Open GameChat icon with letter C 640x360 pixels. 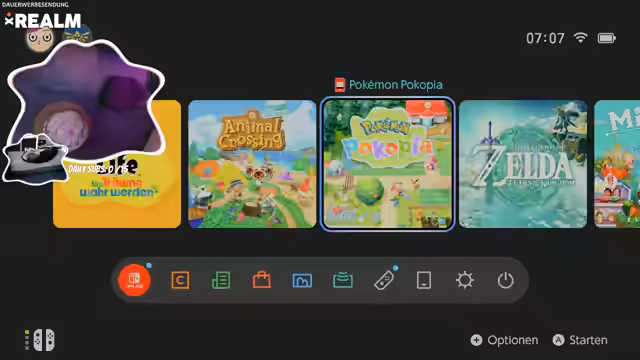(x=180, y=280)
